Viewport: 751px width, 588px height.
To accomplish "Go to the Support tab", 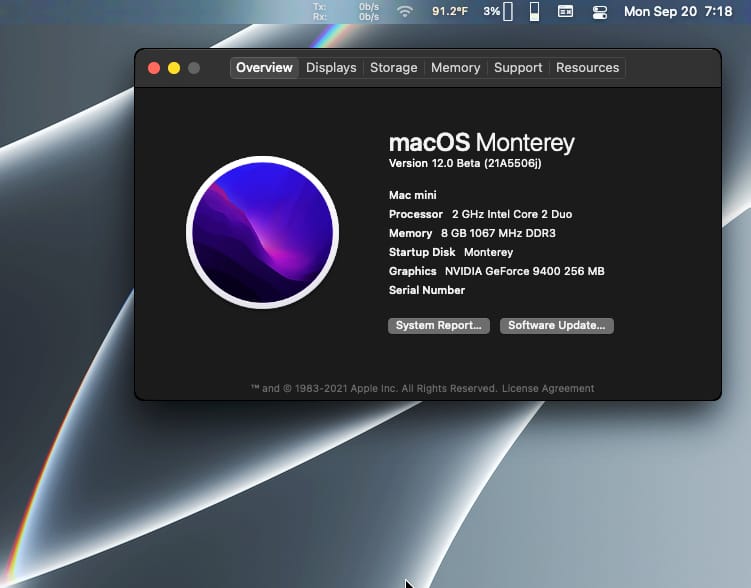I will [518, 68].
